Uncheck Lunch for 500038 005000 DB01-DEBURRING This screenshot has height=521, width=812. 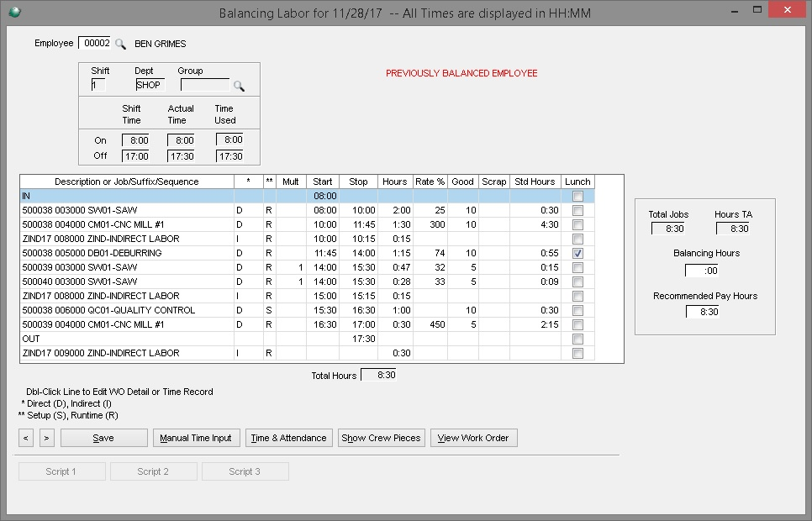(x=578, y=253)
